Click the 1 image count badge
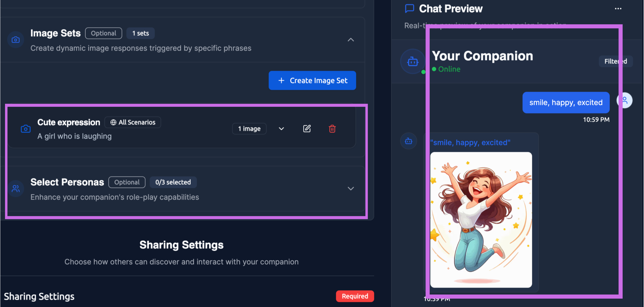This screenshot has width=644, height=307. click(x=249, y=129)
